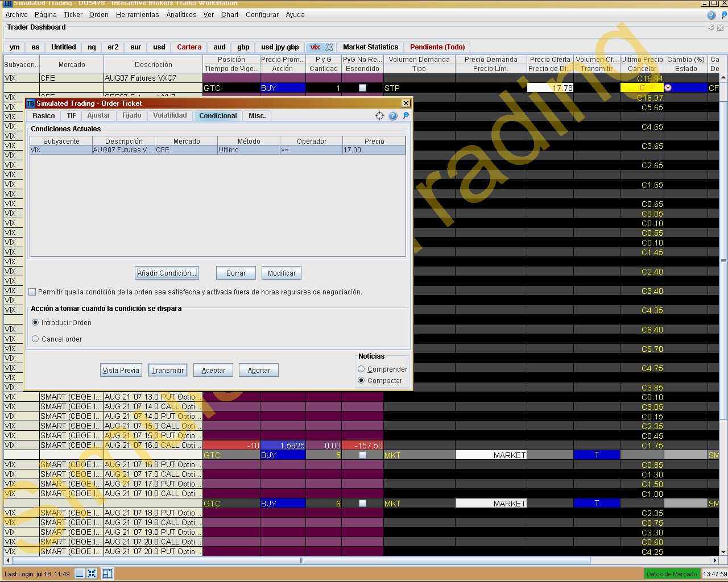Image resolution: width=728 pixels, height=582 pixels.
Task: Toggle Escondido checkbox on the quantity 6 order
Action: tap(362, 504)
